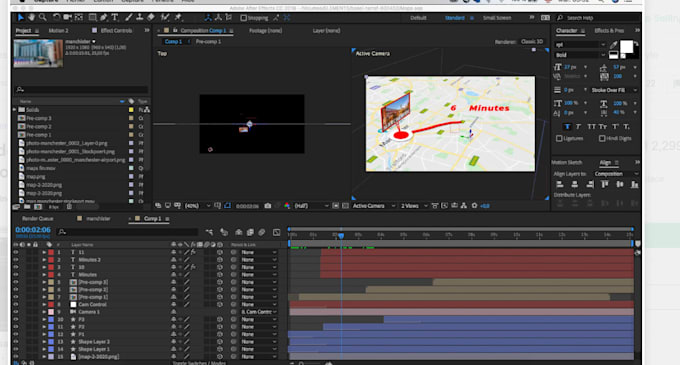Click the Align Left icon
Image resolution: width=680 pixels, height=365 pixels.
pos(560,185)
